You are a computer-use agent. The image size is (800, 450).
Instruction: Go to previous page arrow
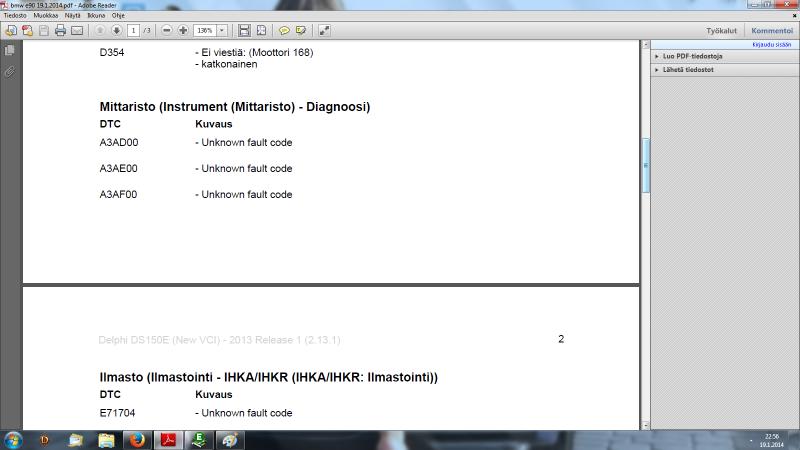point(100,31)
